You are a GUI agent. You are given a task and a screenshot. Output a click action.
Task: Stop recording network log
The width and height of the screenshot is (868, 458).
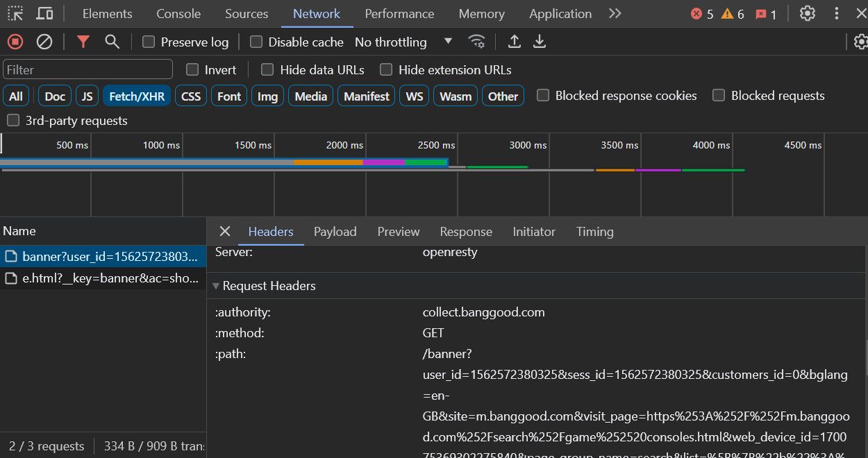pos(15,42)
